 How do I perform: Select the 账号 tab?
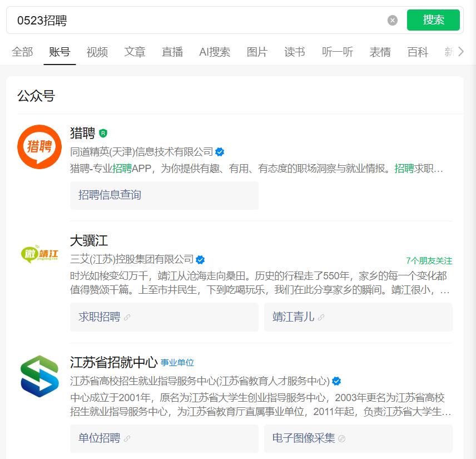59,52
